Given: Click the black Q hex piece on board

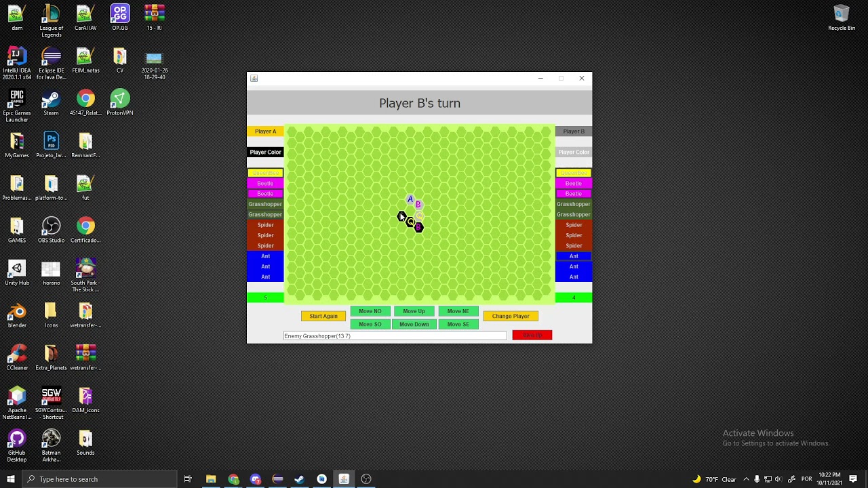Looking at the screenshot, I should 410,222.
